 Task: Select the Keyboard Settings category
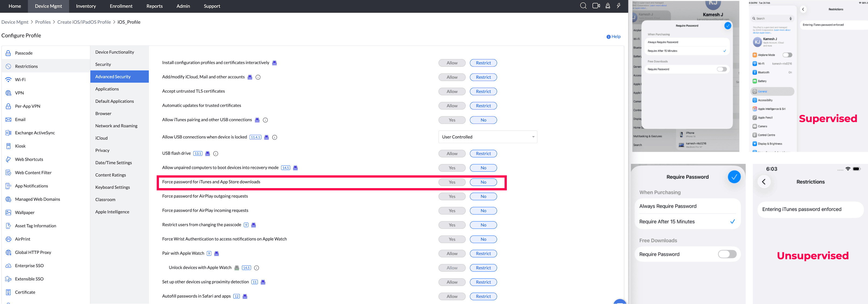(x=113, y=187)
